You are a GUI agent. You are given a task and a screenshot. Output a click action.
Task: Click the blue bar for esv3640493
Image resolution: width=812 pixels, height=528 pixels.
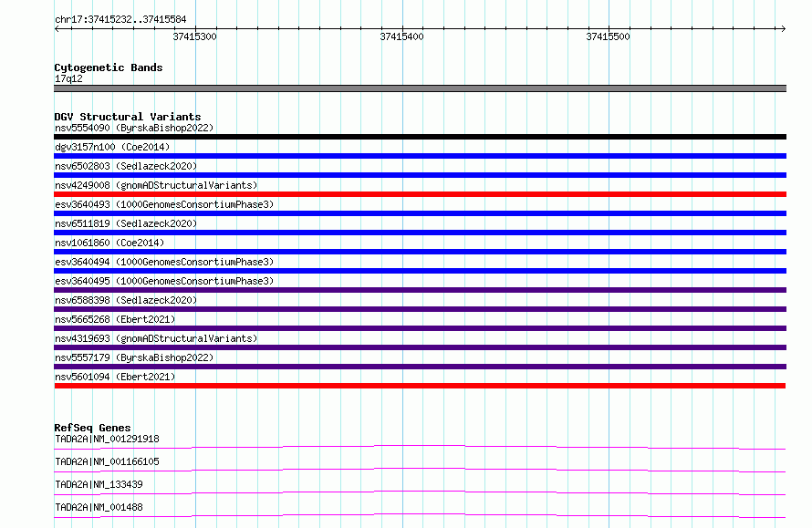pyautogui.click(x=420, y=213)
